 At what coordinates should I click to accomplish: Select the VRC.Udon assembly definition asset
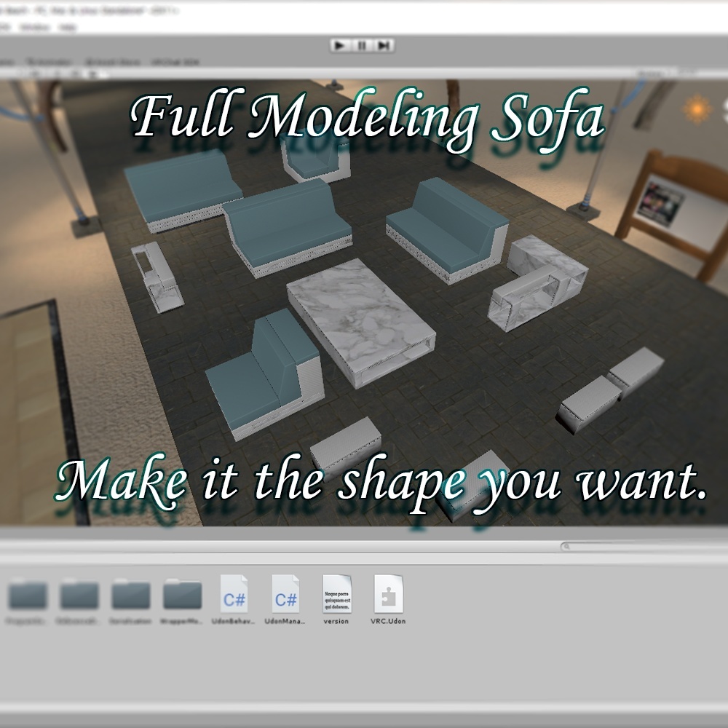(388, 599)
